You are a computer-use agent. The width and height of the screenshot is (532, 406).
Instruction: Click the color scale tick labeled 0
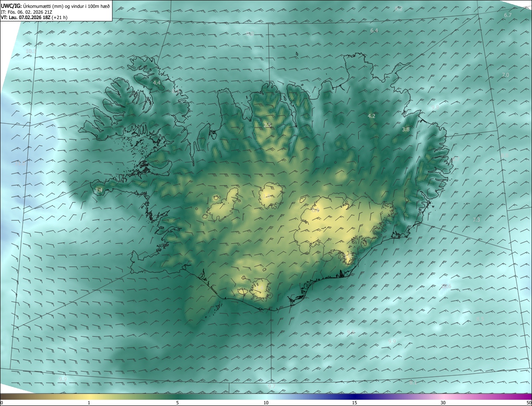click(x=2, y=403)
